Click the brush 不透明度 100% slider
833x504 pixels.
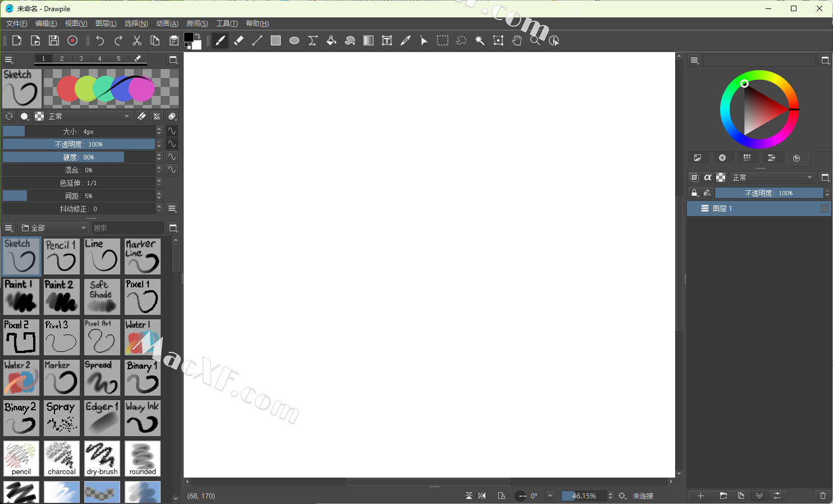click(x=79, y=144)
